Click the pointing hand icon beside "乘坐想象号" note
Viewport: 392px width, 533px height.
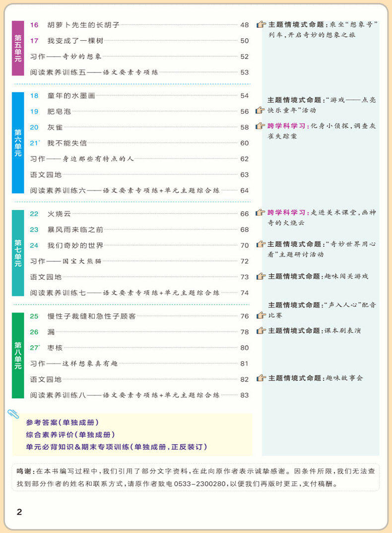click(x=261, y=24)
